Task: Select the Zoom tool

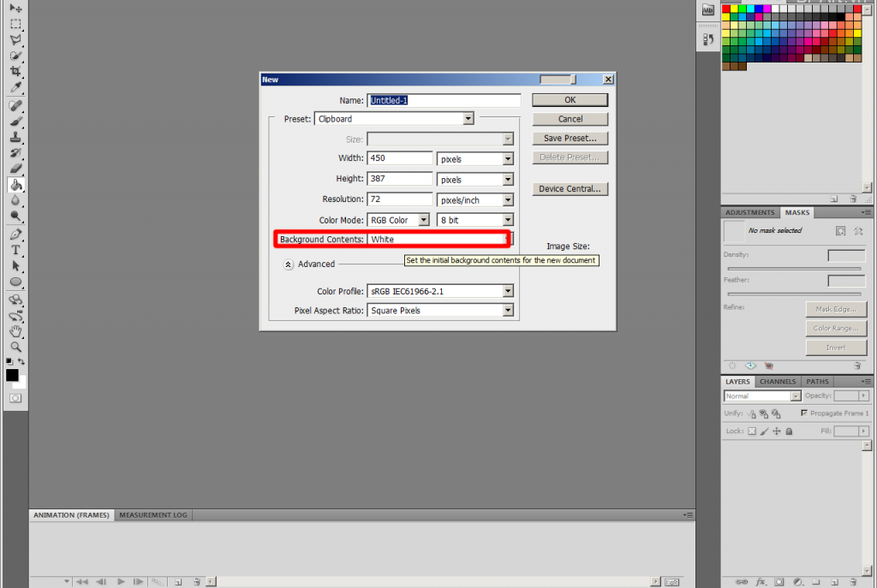Action: 15,347
